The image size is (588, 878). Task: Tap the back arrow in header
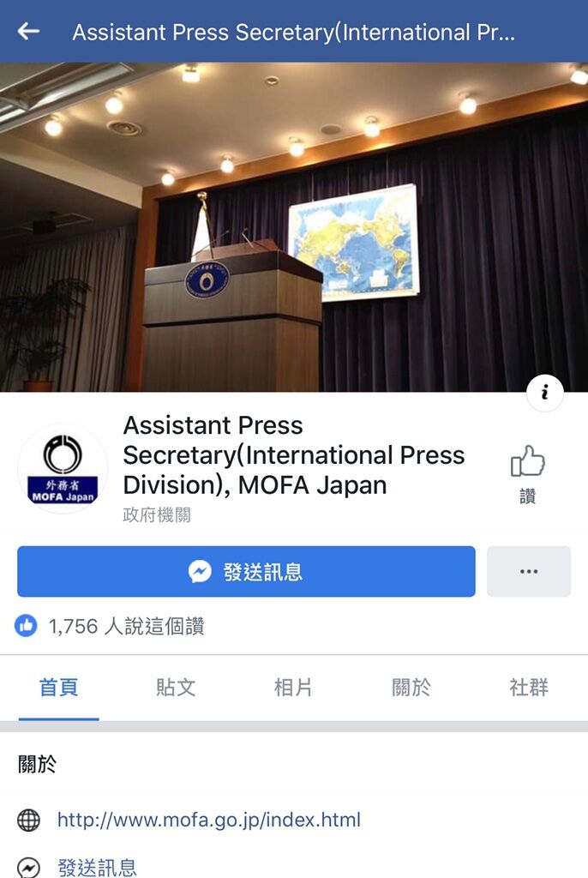[x=28, y=32]
